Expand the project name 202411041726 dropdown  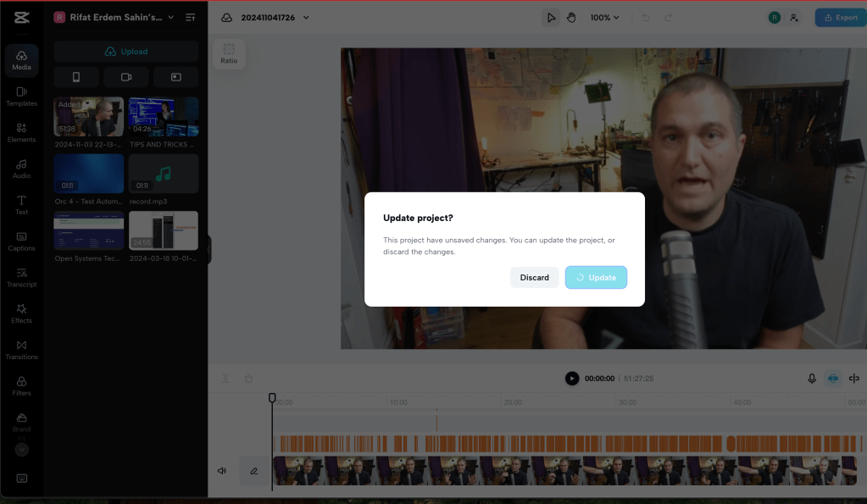(306, 18)
